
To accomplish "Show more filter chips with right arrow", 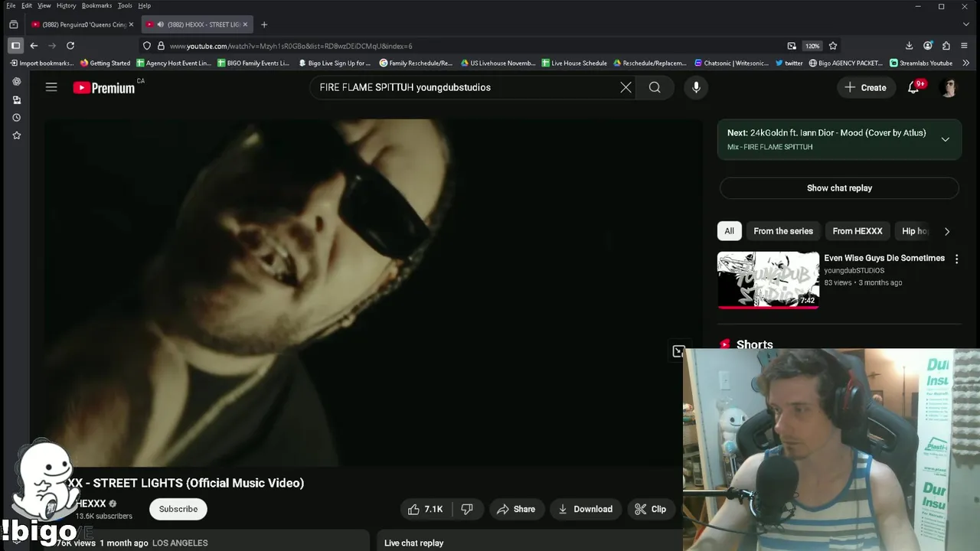I will [947, 231].
